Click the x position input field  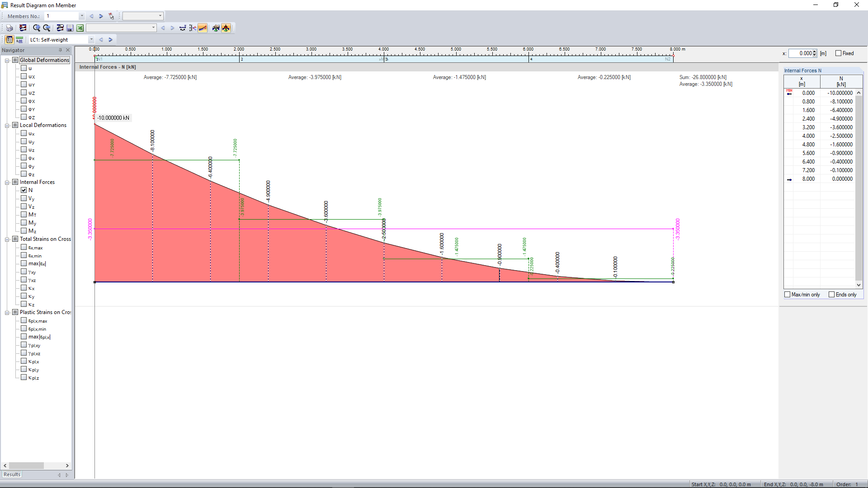(x=801, y=53)
